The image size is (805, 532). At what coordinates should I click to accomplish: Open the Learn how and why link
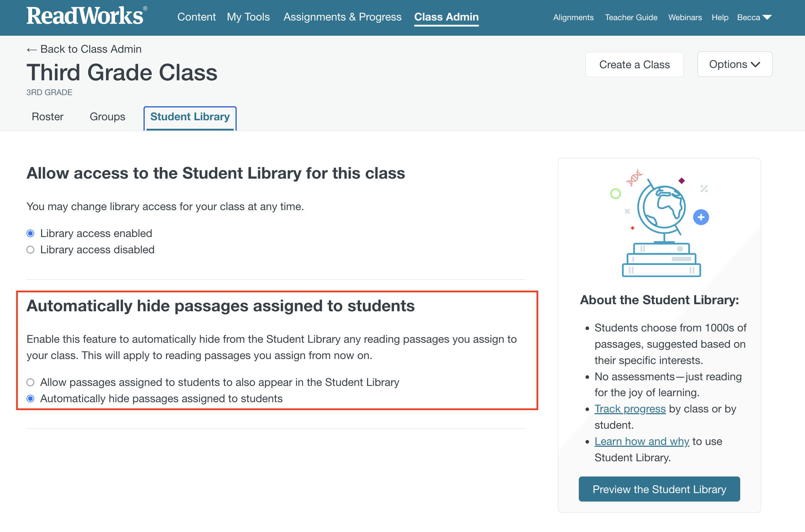tap(642, 441)
